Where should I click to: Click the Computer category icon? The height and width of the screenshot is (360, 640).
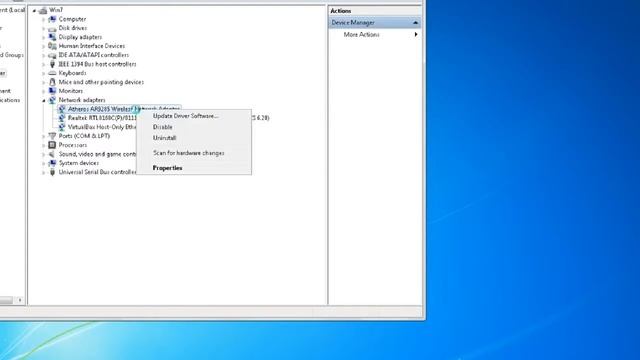click(x=52, y=19)
